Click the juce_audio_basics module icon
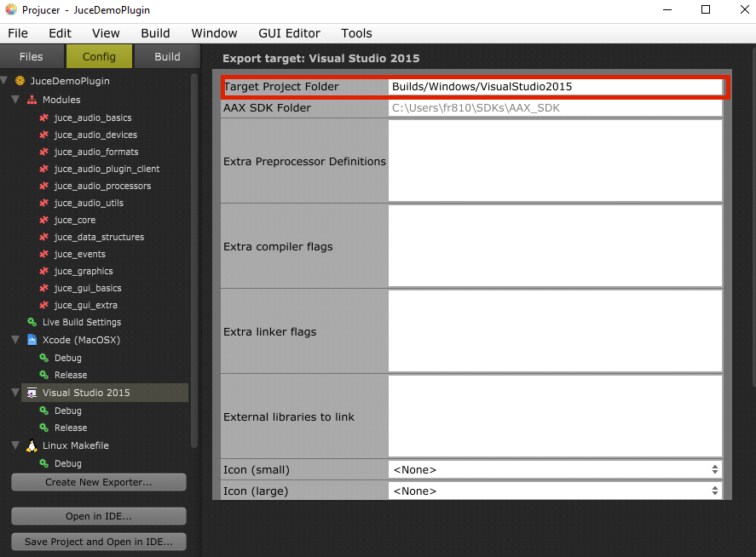 click(43, 118)
